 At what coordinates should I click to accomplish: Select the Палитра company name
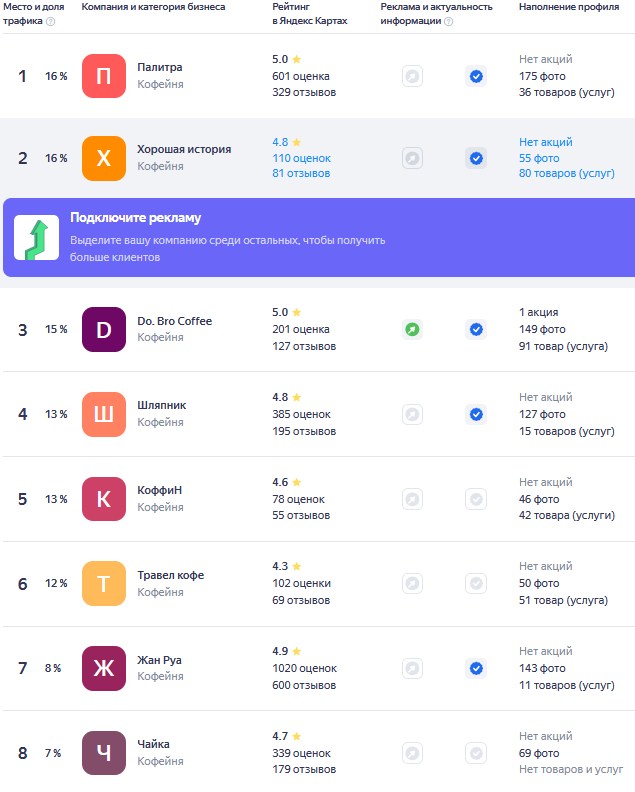160,67
